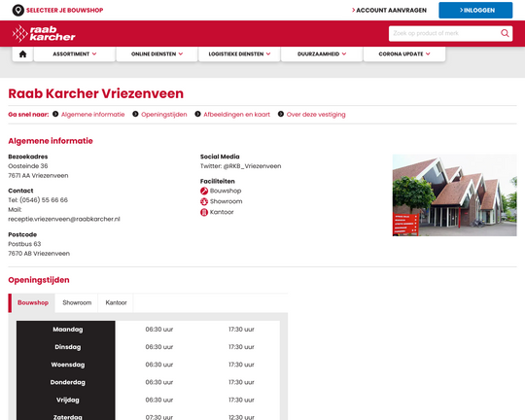Viewport: 525px width, 420px height.
Task: Click the Postbus 63 text
Action: 24,244
